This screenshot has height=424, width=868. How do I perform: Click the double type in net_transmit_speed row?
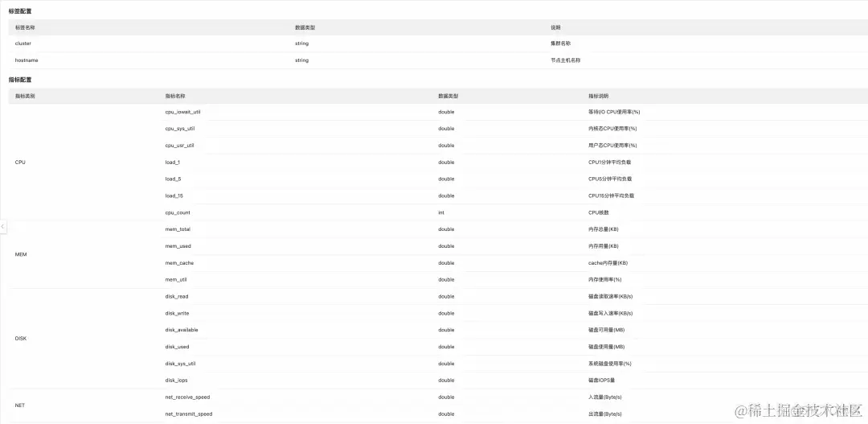click(x=446, y=414)
